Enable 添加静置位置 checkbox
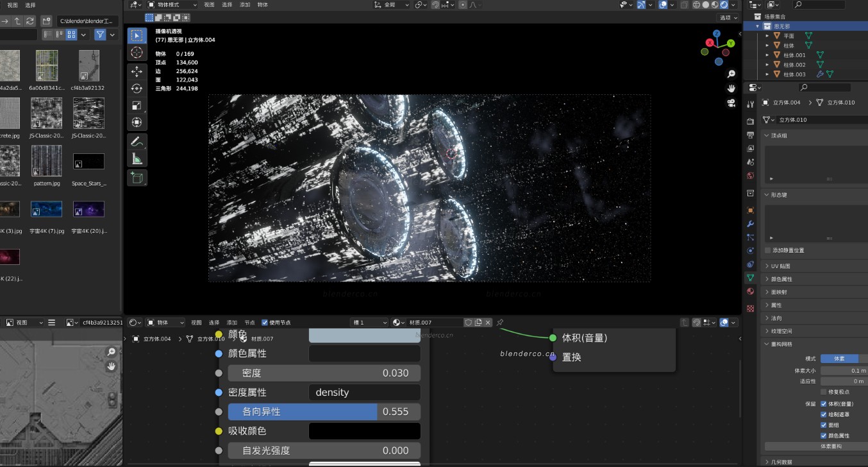868x467 pixels. click(768, 250)
